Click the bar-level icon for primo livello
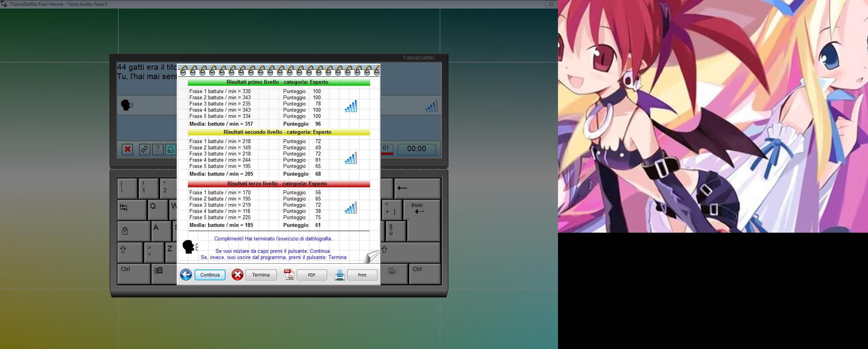 pos(351,106)
